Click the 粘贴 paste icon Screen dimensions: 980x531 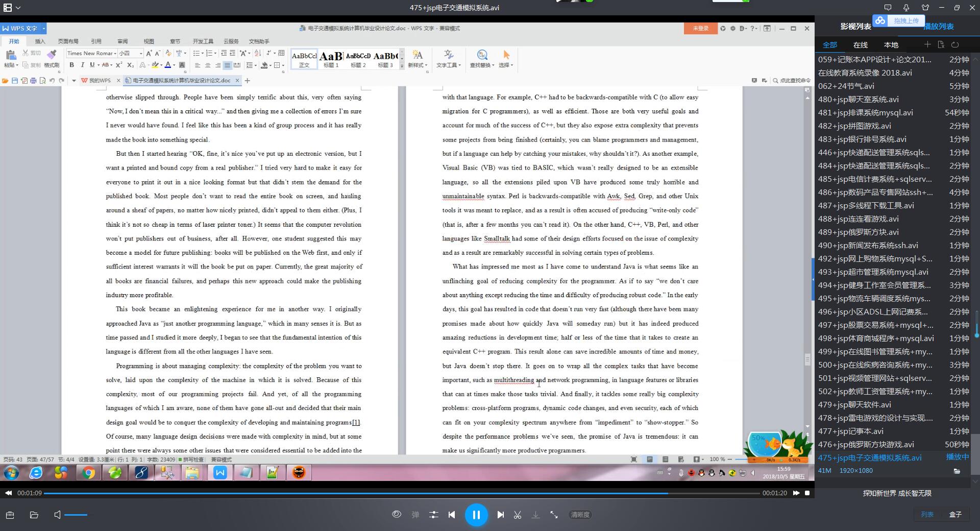[11, 55]
